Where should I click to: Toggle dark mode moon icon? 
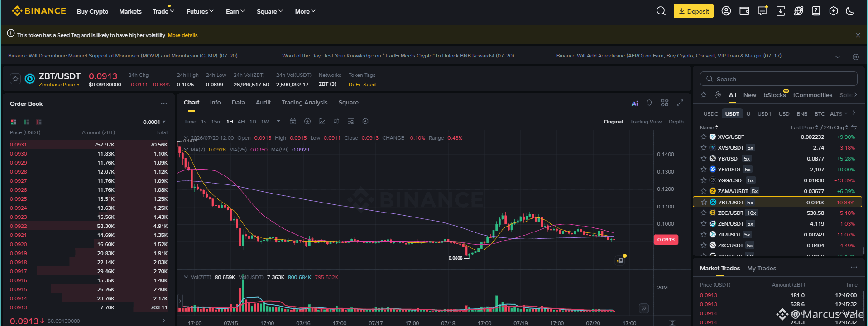pos(850,11)
